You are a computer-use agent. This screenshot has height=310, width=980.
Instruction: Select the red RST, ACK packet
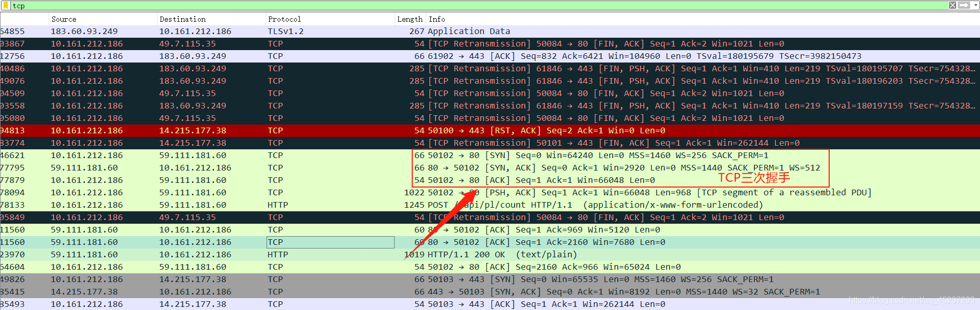click(x=490, y=130)
